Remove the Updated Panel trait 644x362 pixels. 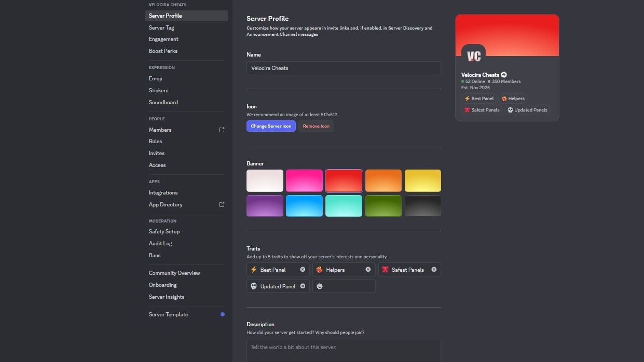pyautogui.click(x=303, y=286)
